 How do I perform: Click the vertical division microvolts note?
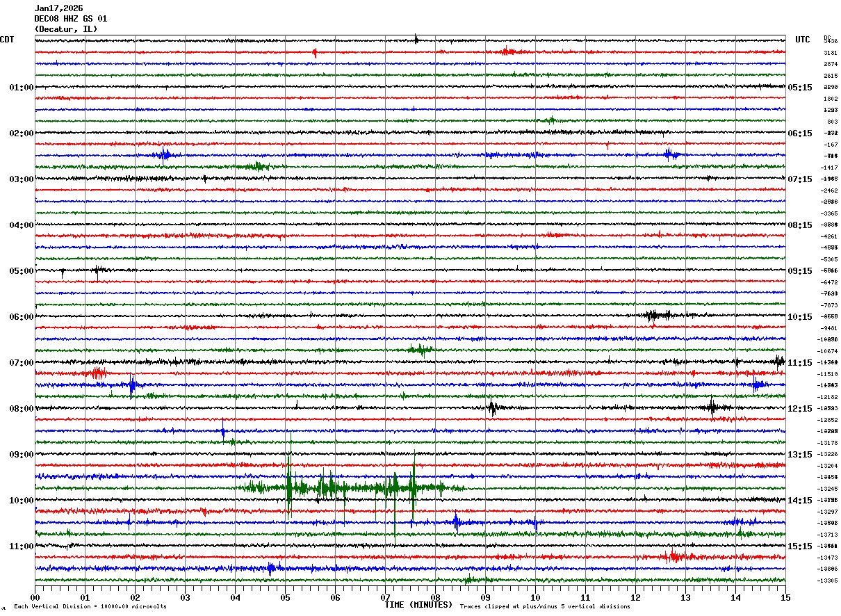pos(90,607)
